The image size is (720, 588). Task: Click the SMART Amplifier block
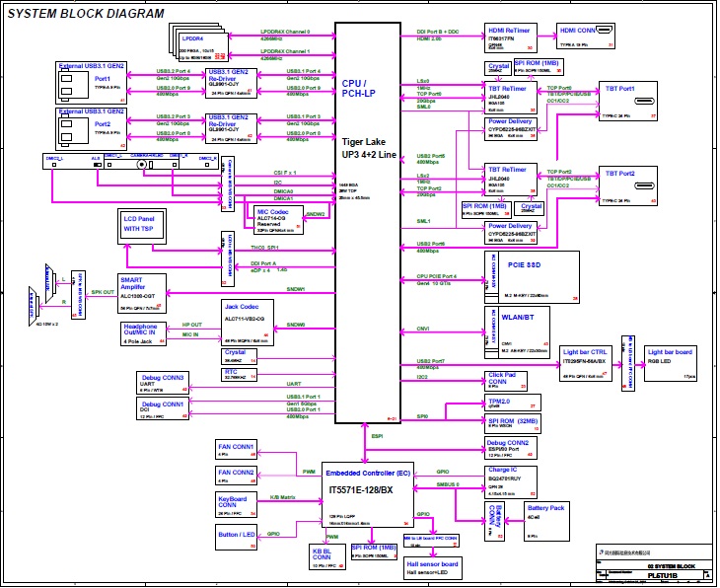pos(142,294)
